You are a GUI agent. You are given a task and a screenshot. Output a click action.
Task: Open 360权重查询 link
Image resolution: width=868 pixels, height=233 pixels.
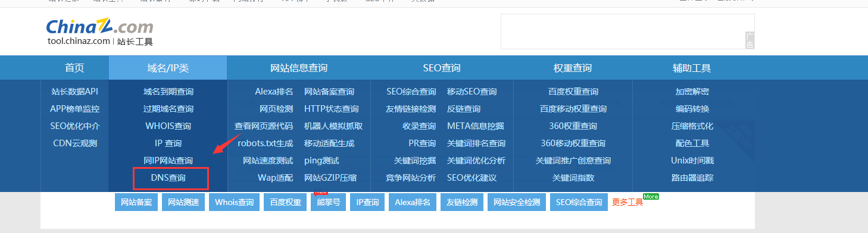[573, 126]
